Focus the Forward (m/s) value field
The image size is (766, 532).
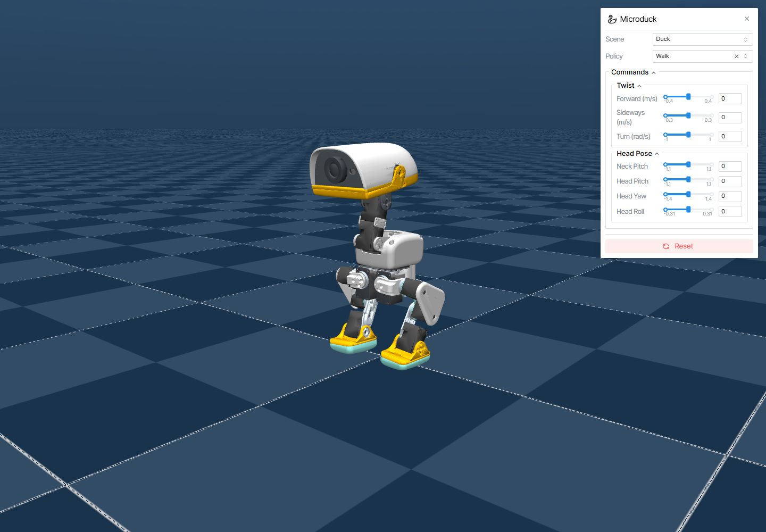730,99
